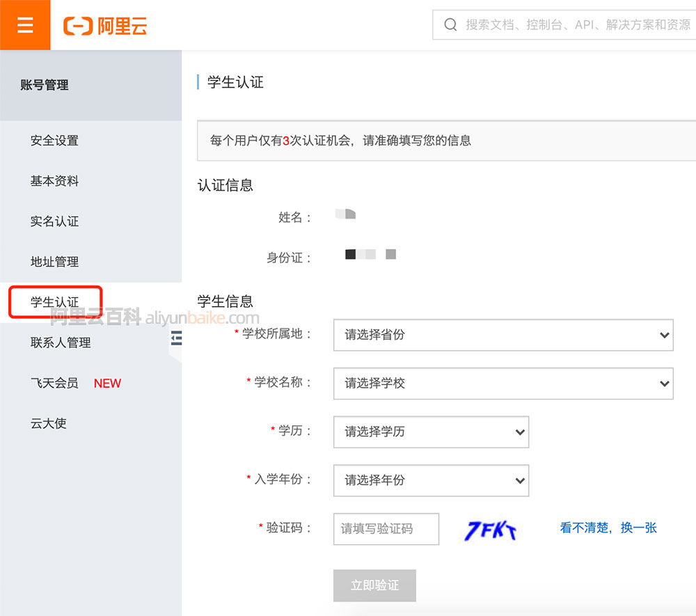Expand the 请选择学校 school dropdown
This screenshot has width=696, height=616.
pyautogui.click(x=503, y=384)
